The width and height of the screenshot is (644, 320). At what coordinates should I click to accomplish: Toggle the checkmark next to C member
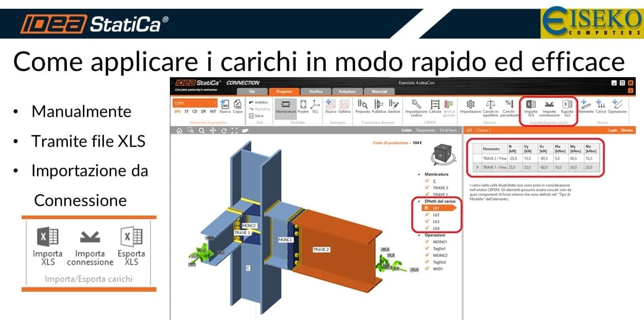click(x=426, y=181)
